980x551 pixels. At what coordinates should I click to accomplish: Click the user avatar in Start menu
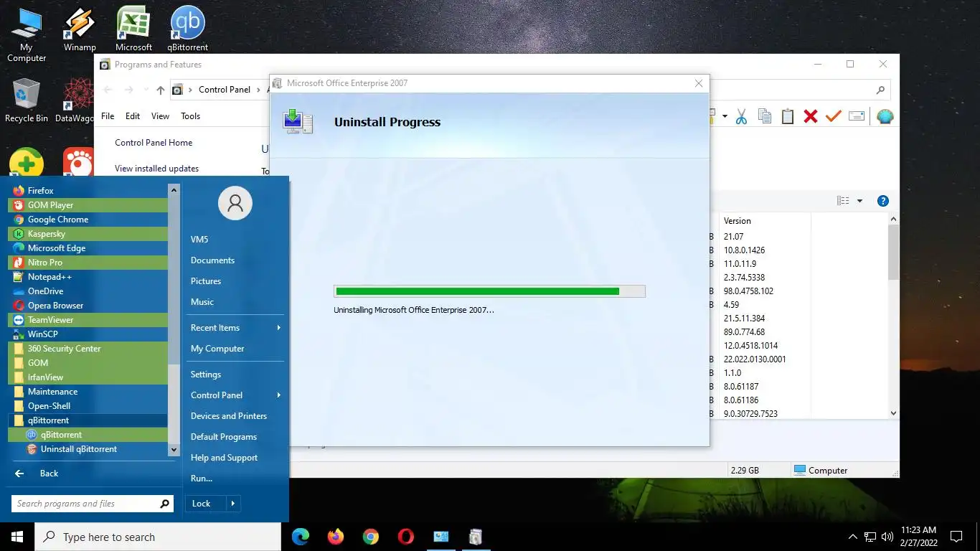click(x=235, y=203)
